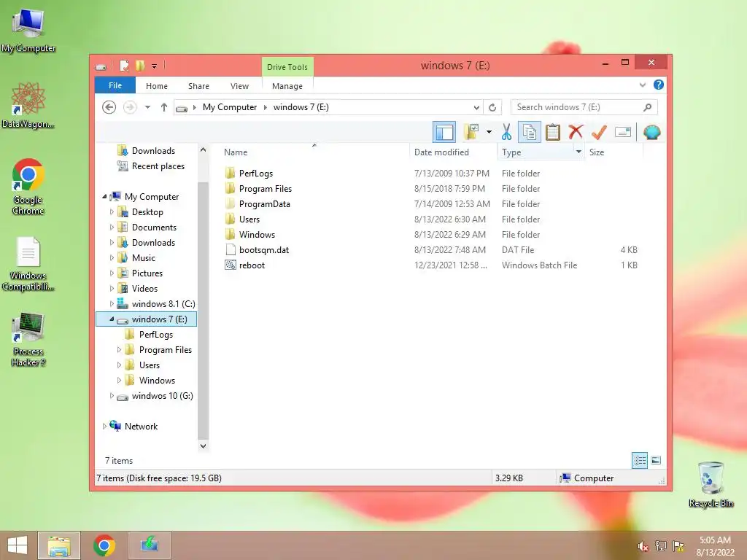This screenshot has height=560, width=747.
Task: Open the File ribbon tab
Action: [x=115, y=85]
